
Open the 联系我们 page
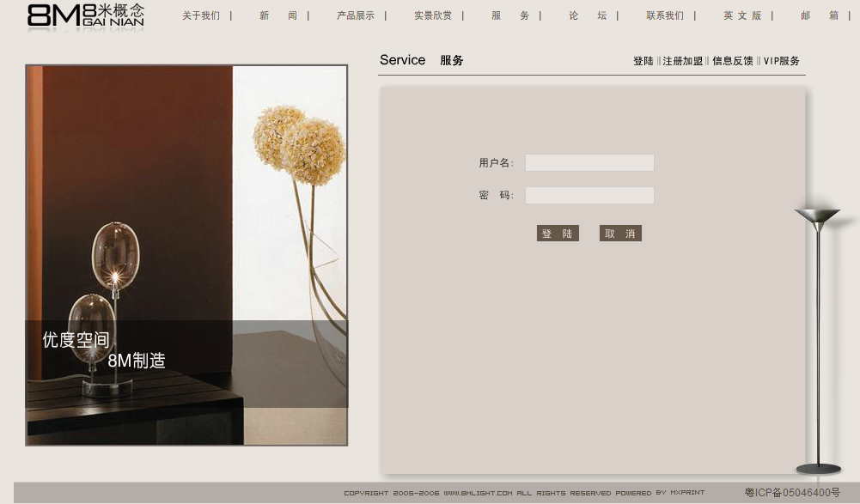click(665, 15)
